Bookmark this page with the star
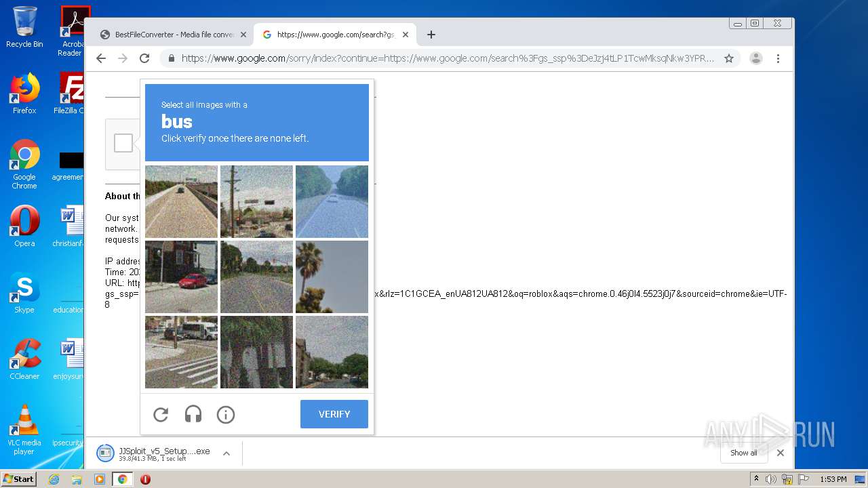 729,58
